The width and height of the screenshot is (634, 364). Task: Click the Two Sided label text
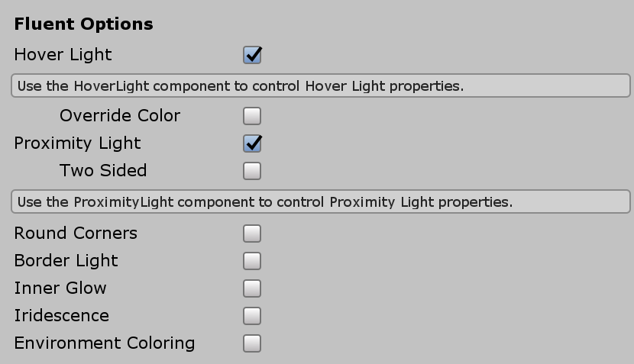(x=103, y=171)
